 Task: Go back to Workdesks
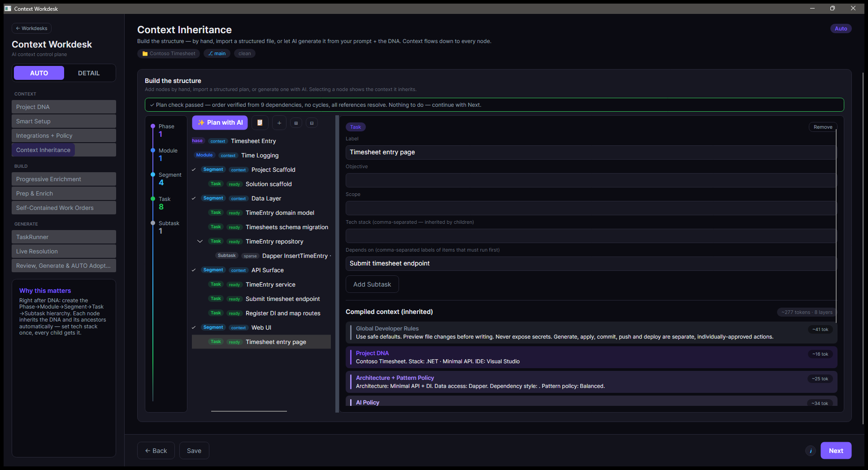[x=31, y=28]
